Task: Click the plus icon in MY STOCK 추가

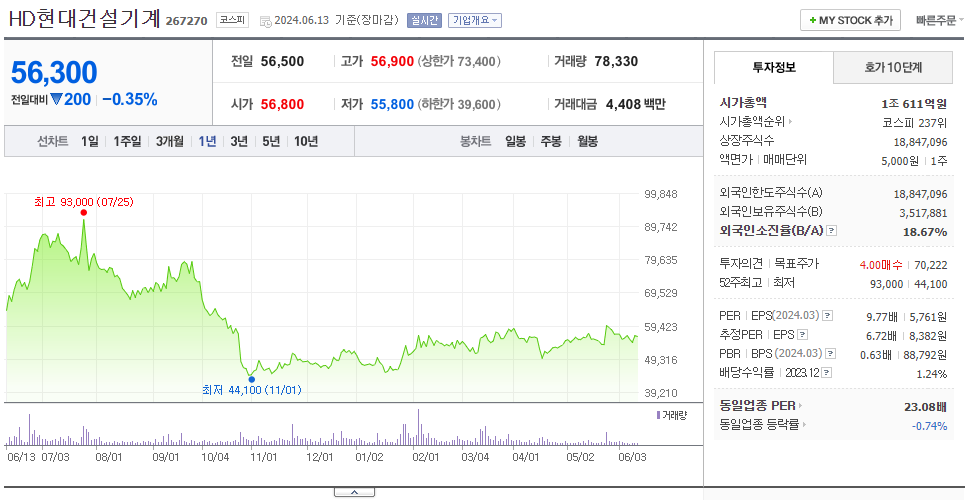Action: click(812, 20)
